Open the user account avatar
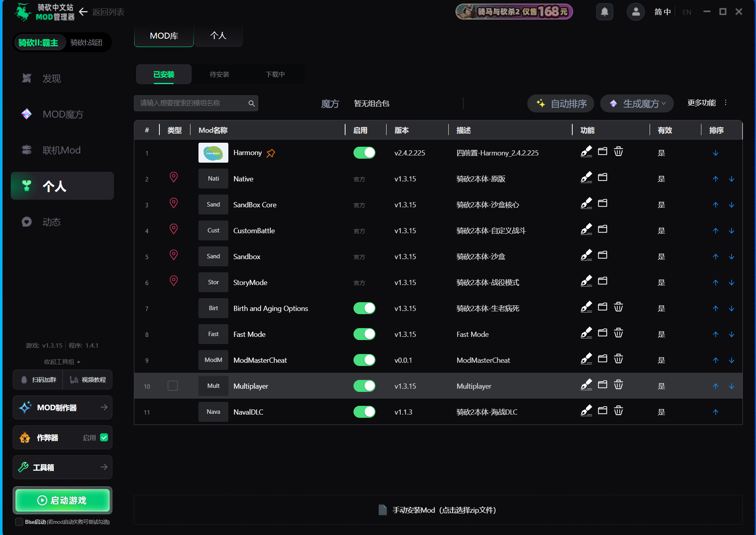Viewport: 756px width, 535px height. click(x=636, y=12)
